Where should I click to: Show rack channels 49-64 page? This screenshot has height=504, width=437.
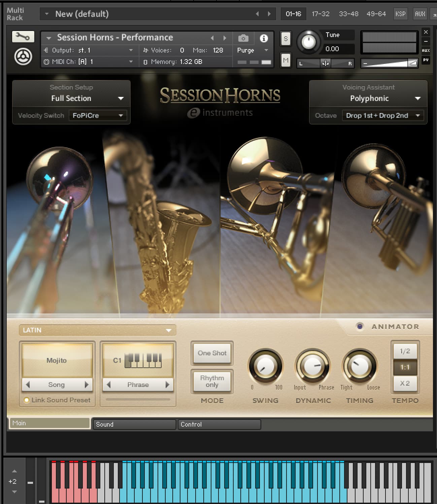(x=376, y=14)
